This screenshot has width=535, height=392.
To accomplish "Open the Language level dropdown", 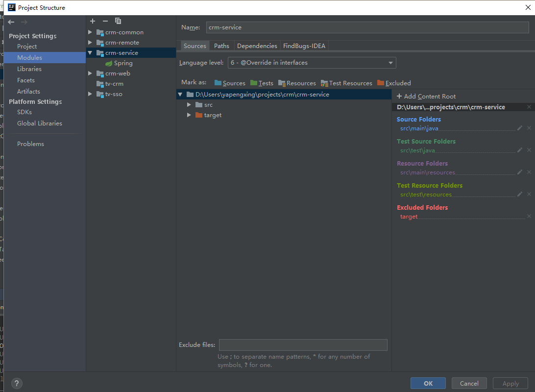I will [312, 63].
